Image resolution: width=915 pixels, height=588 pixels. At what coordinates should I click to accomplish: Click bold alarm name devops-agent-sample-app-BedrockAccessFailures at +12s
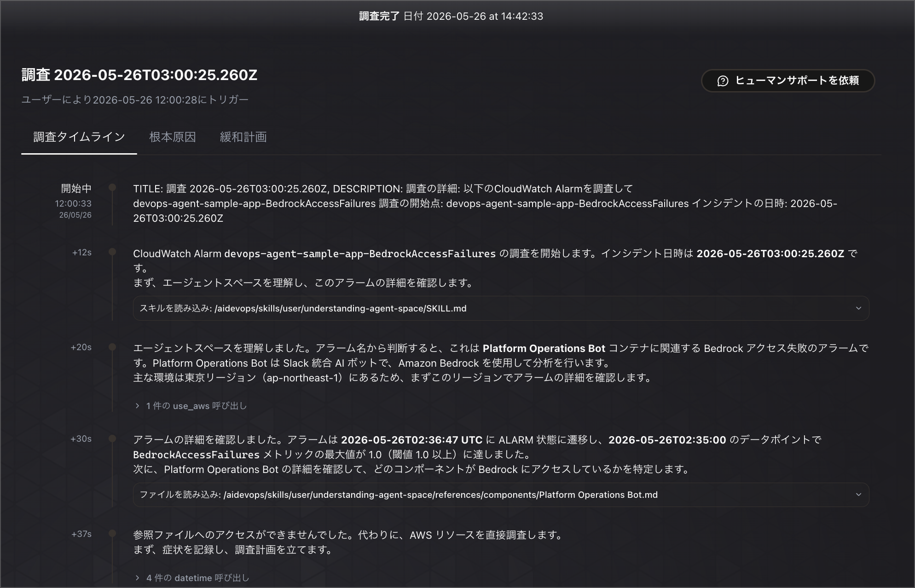(360, 254)
